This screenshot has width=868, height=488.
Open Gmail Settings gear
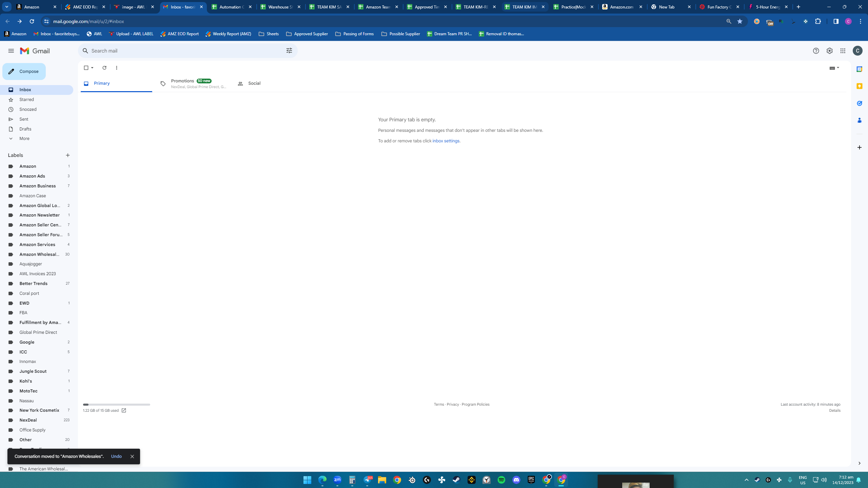[829, 51]
